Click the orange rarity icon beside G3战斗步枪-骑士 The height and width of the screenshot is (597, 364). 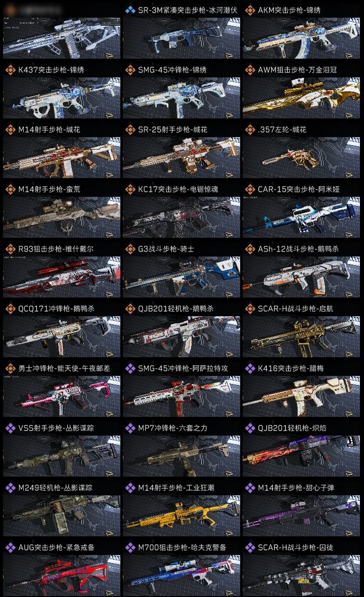[130, 249]
